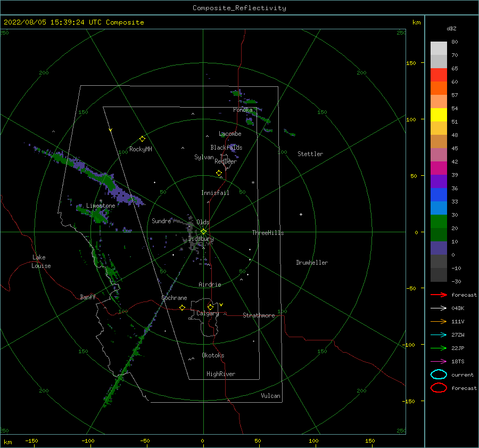Select the ThreeHills label
479x448 pixels.
268,233
